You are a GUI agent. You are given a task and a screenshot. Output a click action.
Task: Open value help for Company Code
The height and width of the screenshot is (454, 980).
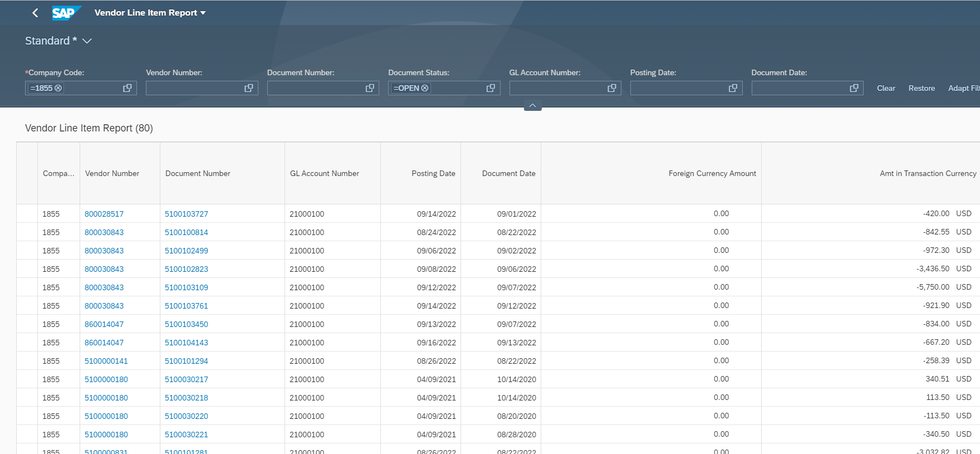tap(128, 88)
